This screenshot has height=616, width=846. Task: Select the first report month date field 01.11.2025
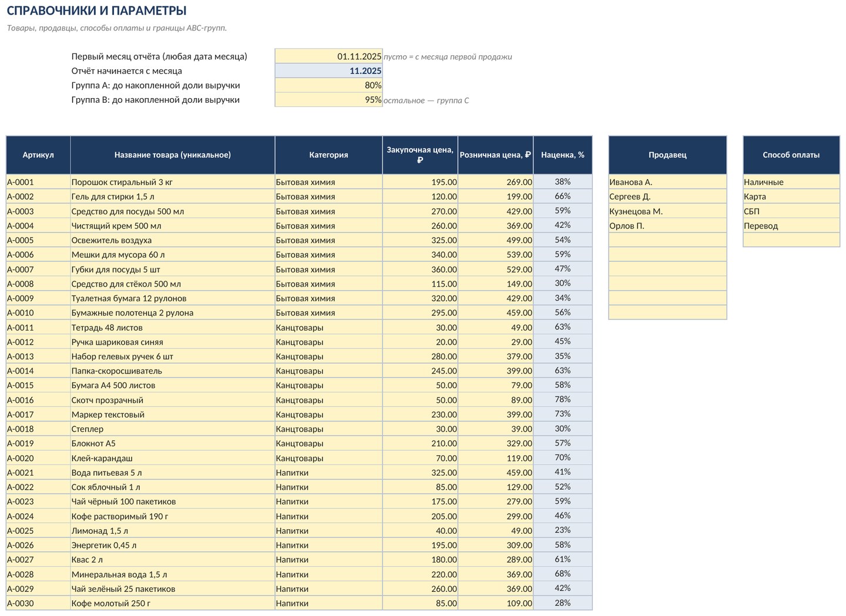(x=328, y=56)
